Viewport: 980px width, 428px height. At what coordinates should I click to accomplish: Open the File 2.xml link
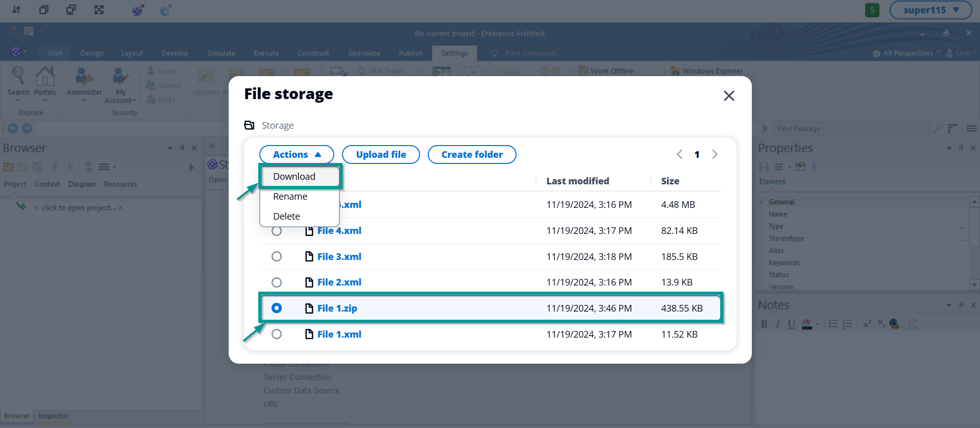pos(339,282)
